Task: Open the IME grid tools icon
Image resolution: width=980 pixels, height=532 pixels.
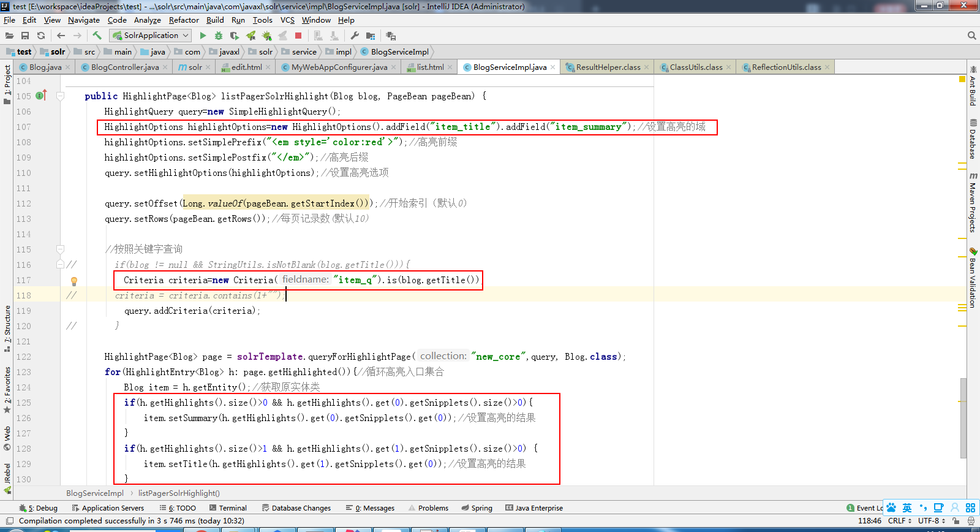Action: tap(970, 507)
